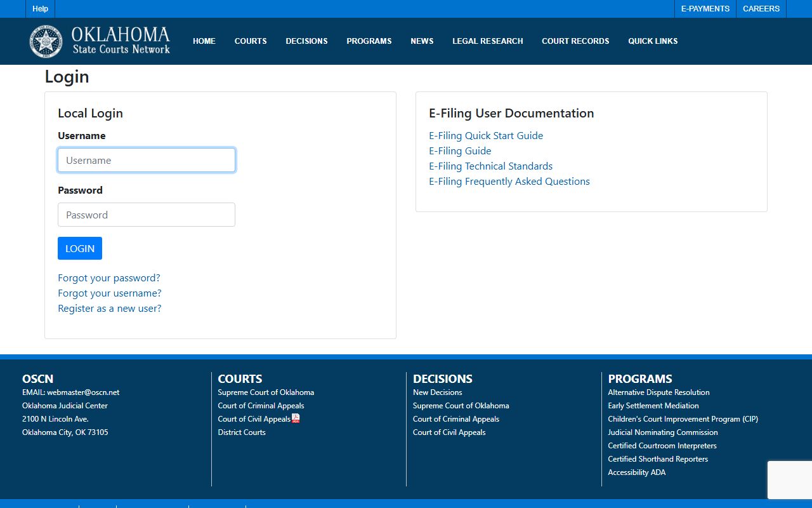Go to HOME in the navigation menu

(204, 41)
